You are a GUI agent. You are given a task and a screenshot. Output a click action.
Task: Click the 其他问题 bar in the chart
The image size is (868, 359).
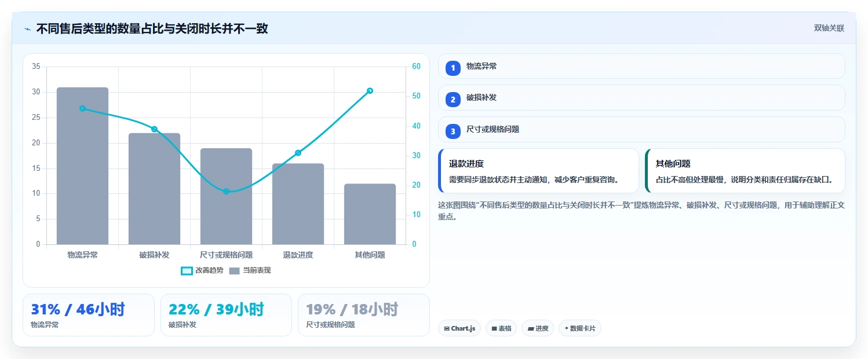pos(370,214)
